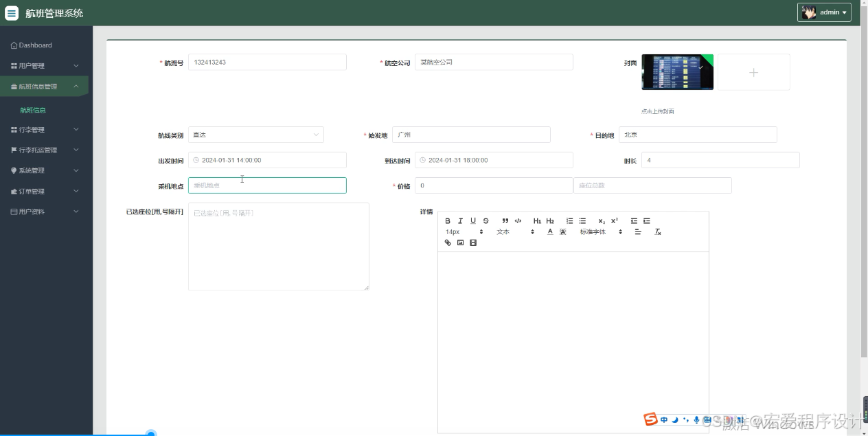The image size is (868, 436).
Task: Insert a video in the editor
Action: click(x=473, y=243)
